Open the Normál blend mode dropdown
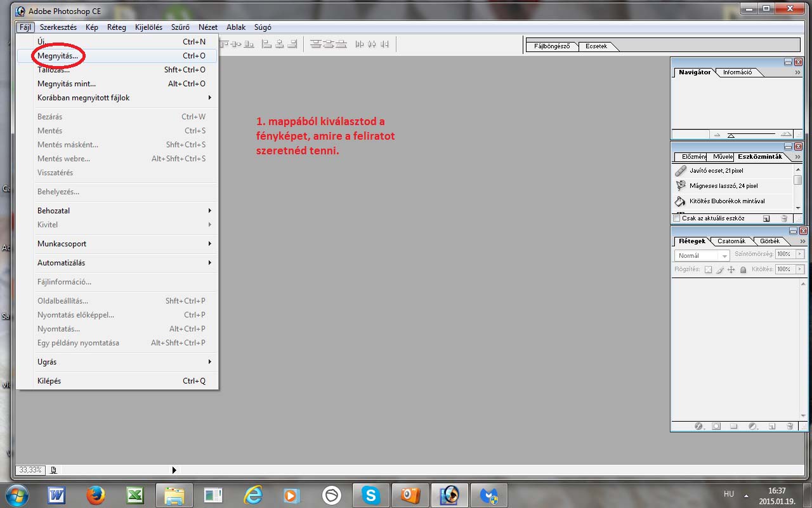 (x=703, y=255)
